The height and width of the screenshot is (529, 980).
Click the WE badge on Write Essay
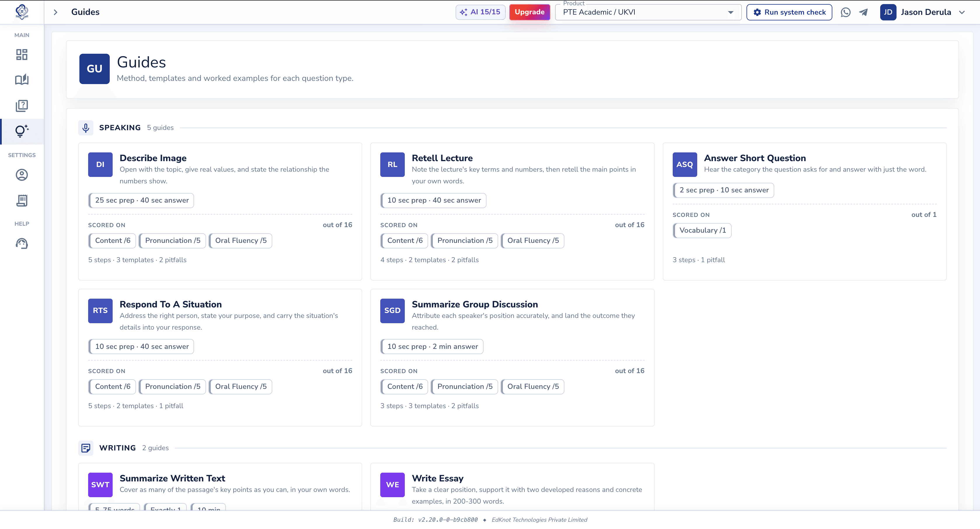coord(392,484)
